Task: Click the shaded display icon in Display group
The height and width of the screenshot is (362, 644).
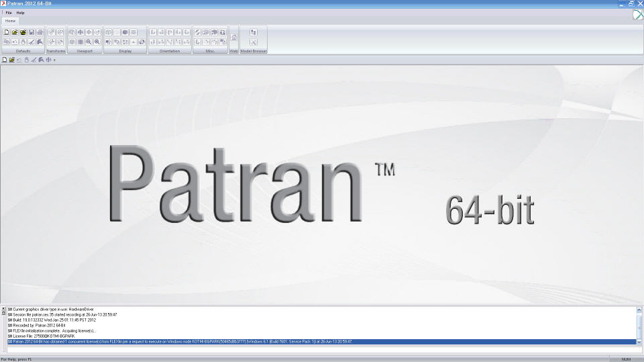Action: click(x=125, y=32)
